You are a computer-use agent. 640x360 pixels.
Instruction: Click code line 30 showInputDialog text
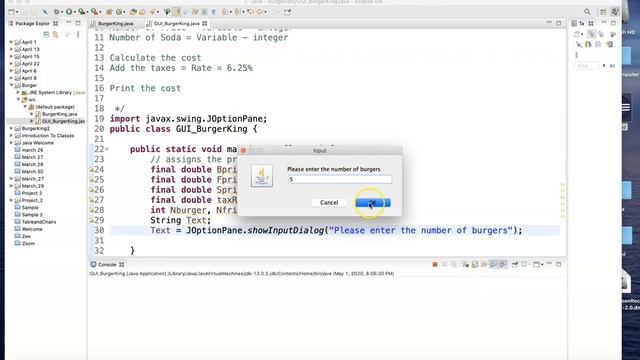[286, 231]
